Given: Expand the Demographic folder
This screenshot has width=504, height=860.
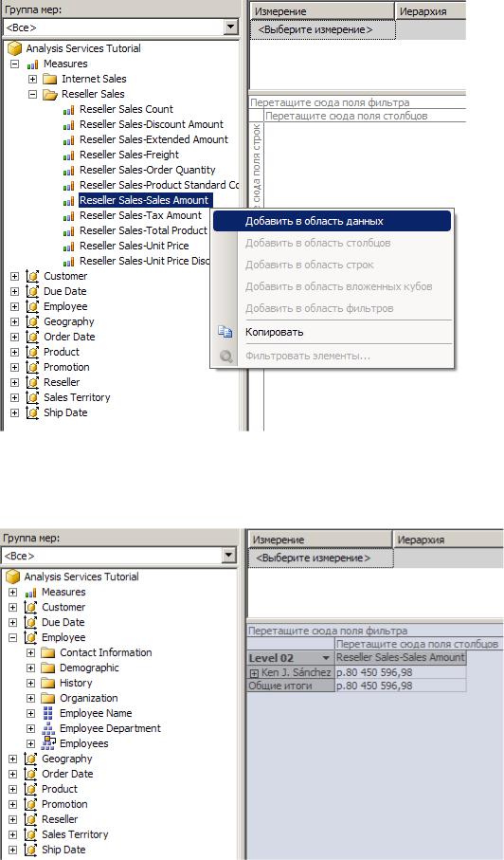Looking at the screenshot, I should click(30, 668).
